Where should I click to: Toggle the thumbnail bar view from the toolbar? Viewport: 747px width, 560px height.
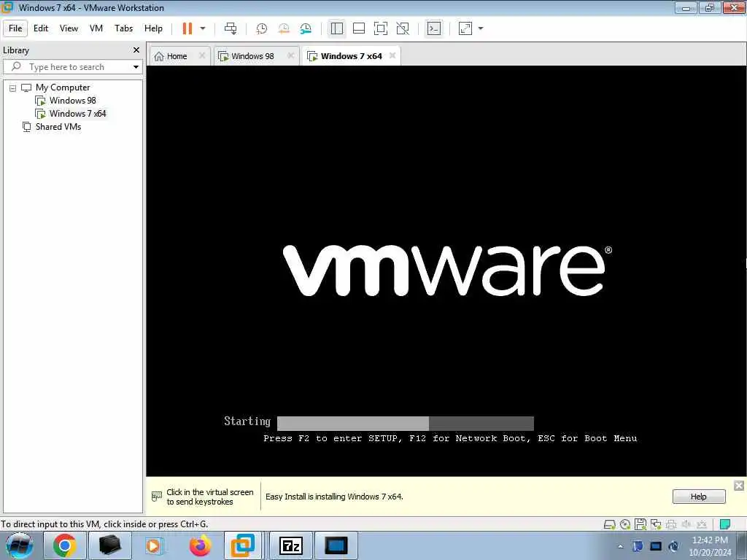(x=359, y=28)
